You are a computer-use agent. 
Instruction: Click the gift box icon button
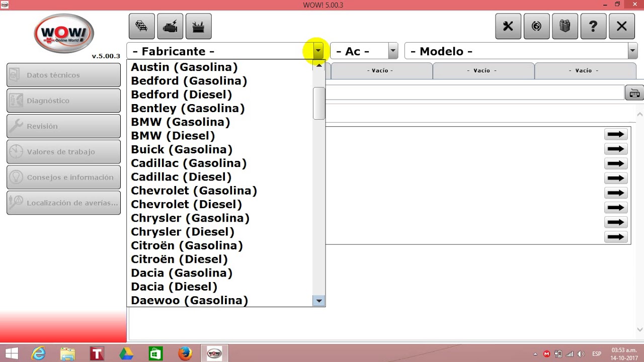tap(565, 26)
